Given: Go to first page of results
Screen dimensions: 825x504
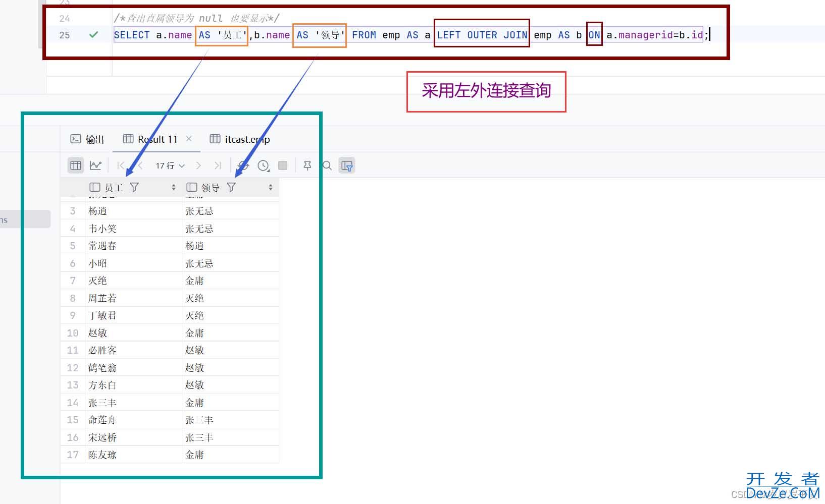Looking at the screenshot, I should [x=121, y=165].
